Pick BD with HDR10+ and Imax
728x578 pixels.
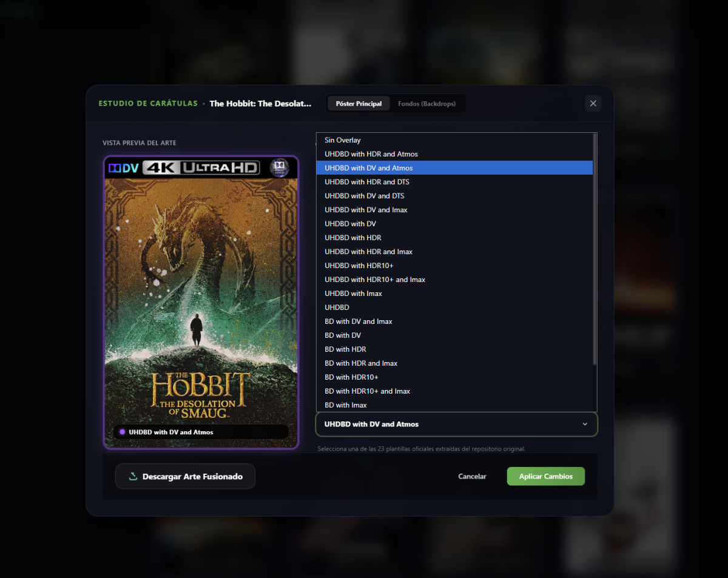tap(454, 391)
